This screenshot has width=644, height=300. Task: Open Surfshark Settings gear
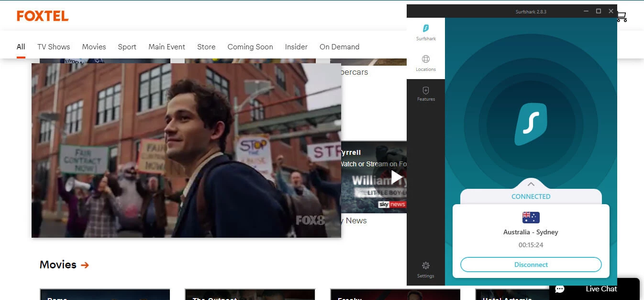point(425,270)
